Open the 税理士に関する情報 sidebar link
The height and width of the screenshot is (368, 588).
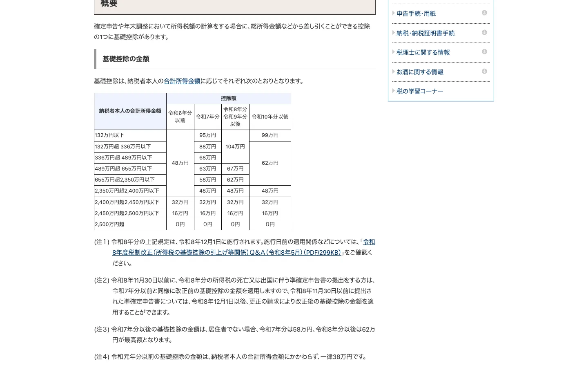coord(423,52)
